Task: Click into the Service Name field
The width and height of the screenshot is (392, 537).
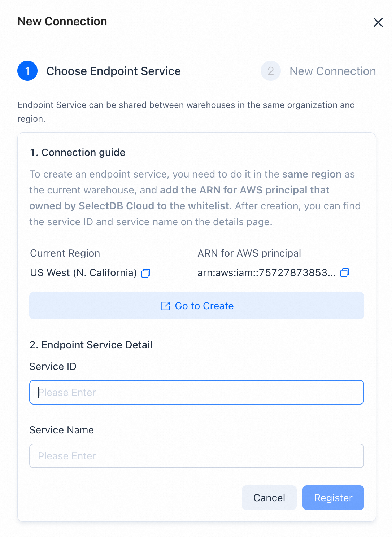Action: tap(197, 456)
